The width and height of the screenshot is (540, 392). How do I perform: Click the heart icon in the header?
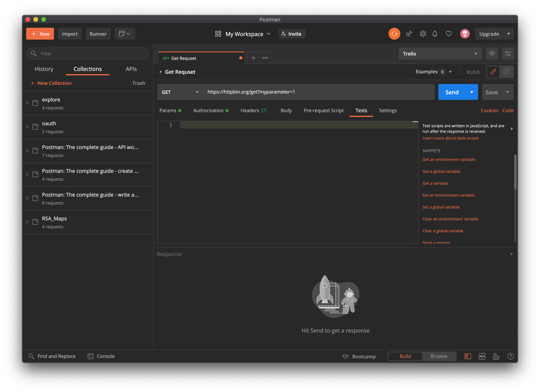[x=449, y=33]
